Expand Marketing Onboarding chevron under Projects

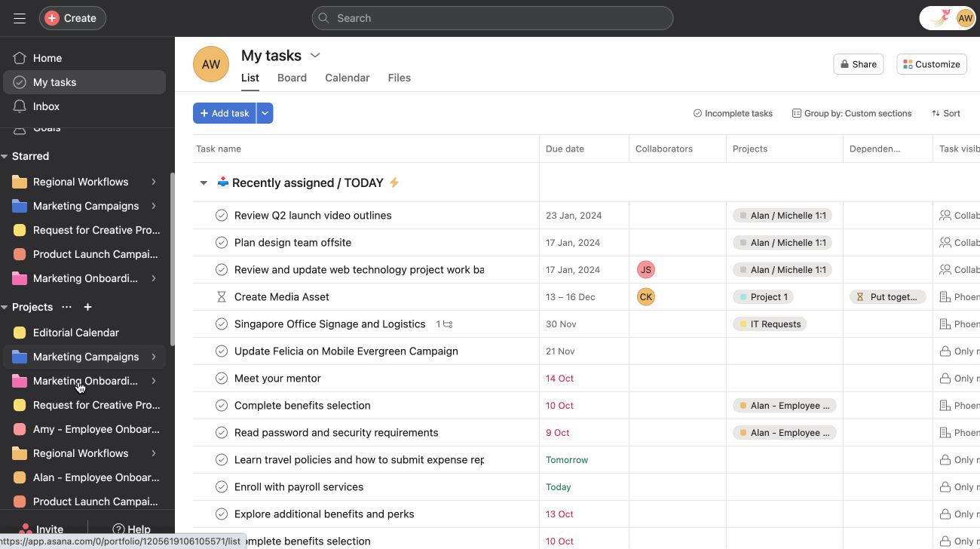tap(154, 381)
